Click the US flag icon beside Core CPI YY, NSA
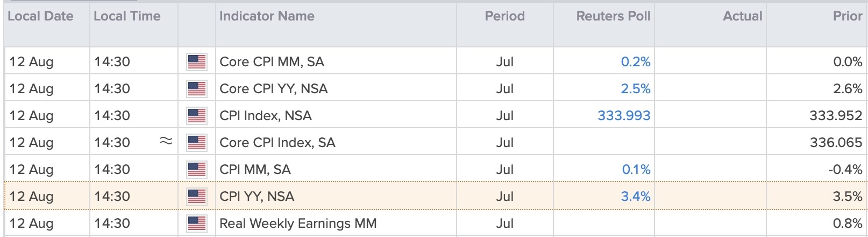Viewport: 868px width, 237px height. click(x=197, y=89)
